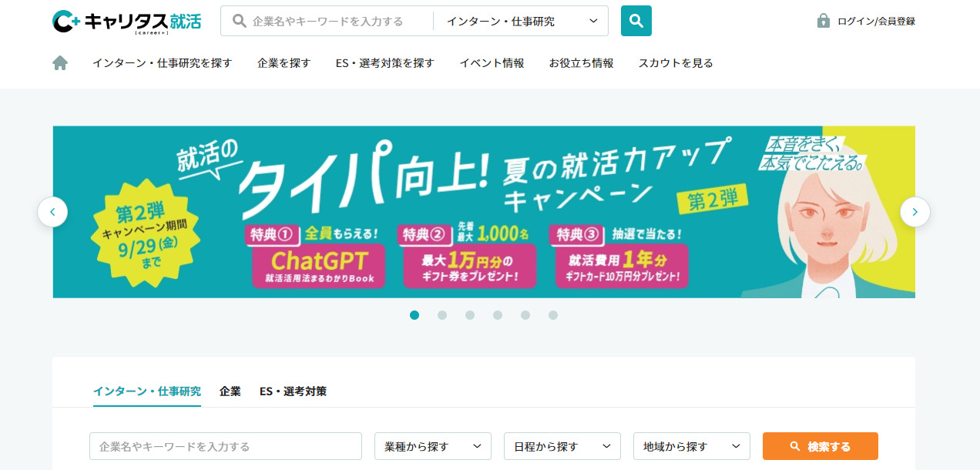980x470 pixels.
Task: Switch to the 企業 tab
Action: [230, 391]
